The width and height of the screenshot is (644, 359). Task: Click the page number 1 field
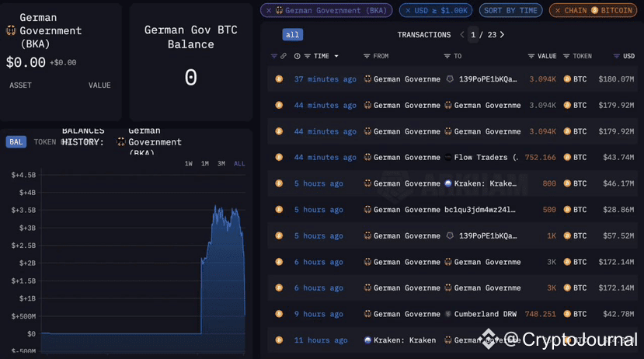click(x=473, y=35)
